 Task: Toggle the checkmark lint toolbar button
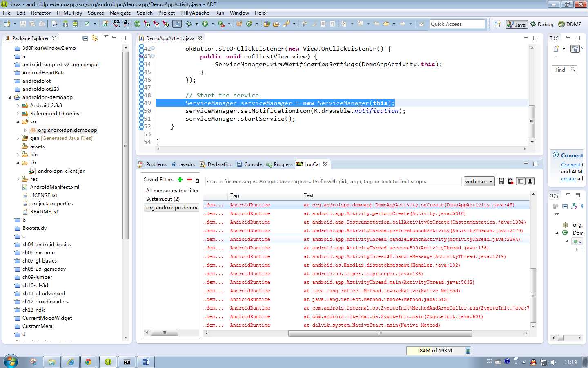pyautogui.click(x=87, y=24)
